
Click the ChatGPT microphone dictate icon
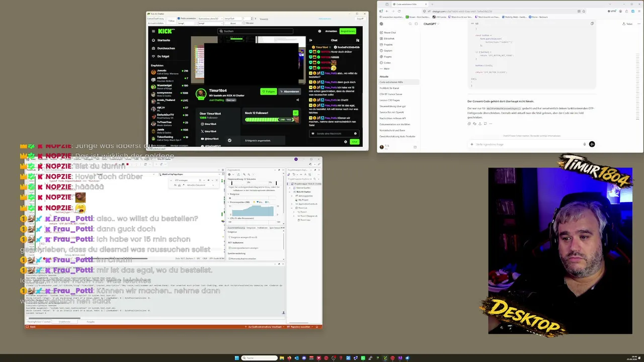[585, 144]
